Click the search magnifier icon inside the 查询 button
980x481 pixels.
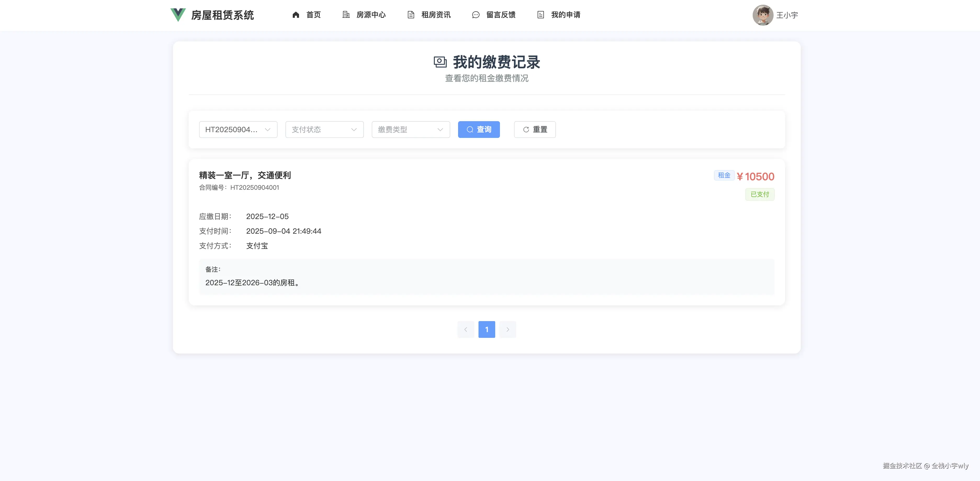470,129
